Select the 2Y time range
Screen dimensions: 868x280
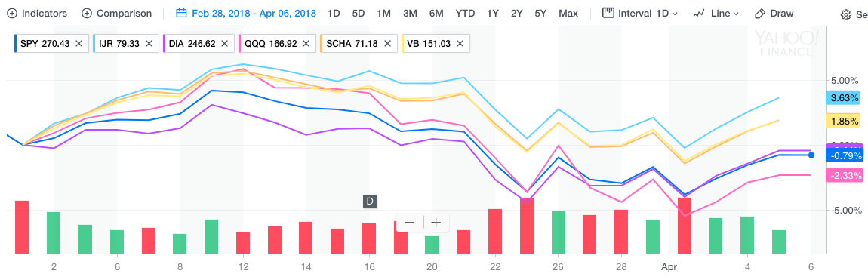point(516,14)
